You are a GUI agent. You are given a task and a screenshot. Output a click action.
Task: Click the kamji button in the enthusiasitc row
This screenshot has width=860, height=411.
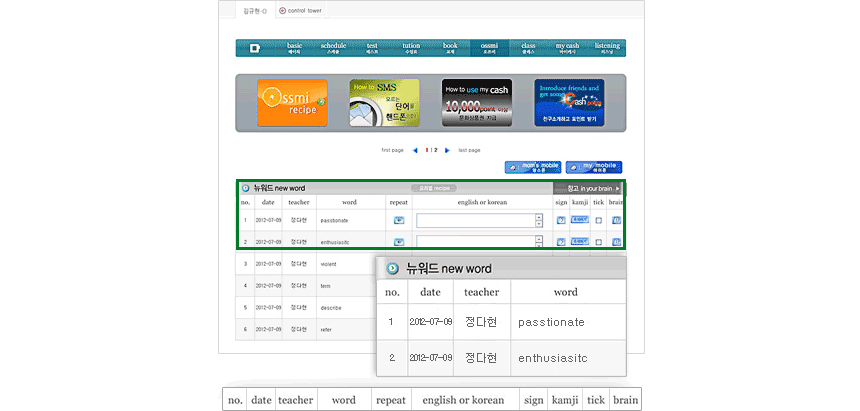580,241
